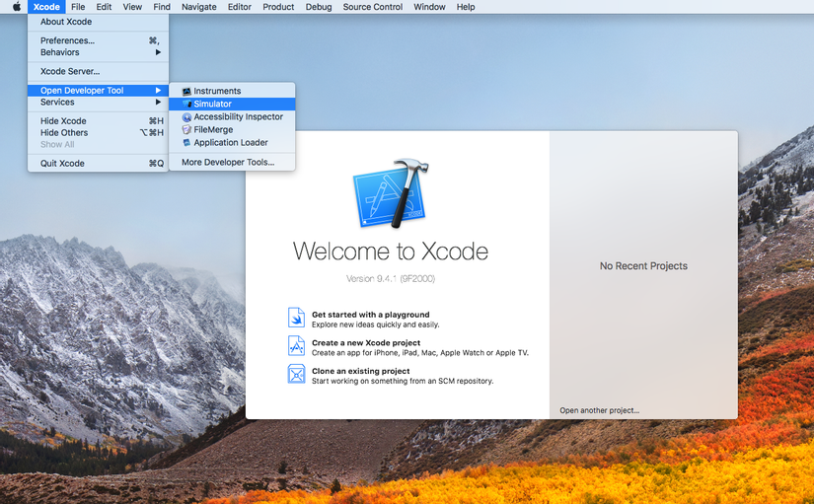Launch Simulator from submenu
This screenshot has width=814, height=504.
pyautogui.click(x=232, y=104)
